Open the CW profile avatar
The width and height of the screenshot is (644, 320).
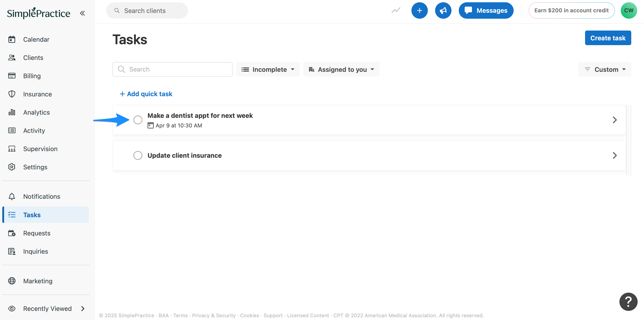click(x=629, y=10)
